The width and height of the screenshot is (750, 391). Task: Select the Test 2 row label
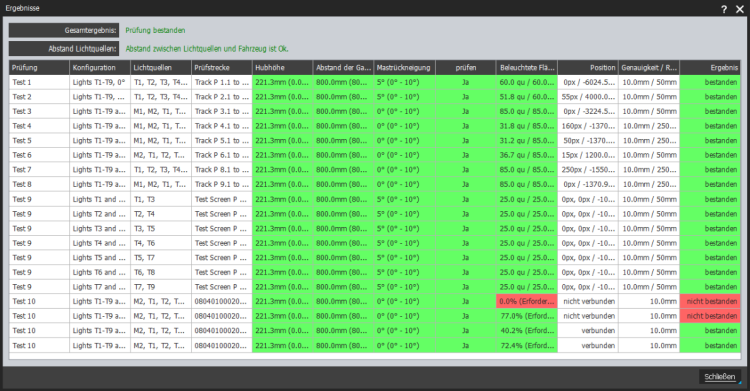39,97
